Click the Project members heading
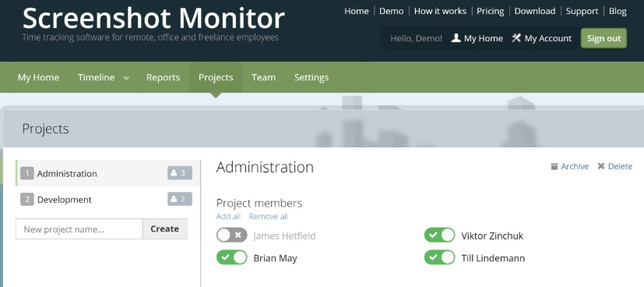This screenshot has height=287, width=644. 259,203
